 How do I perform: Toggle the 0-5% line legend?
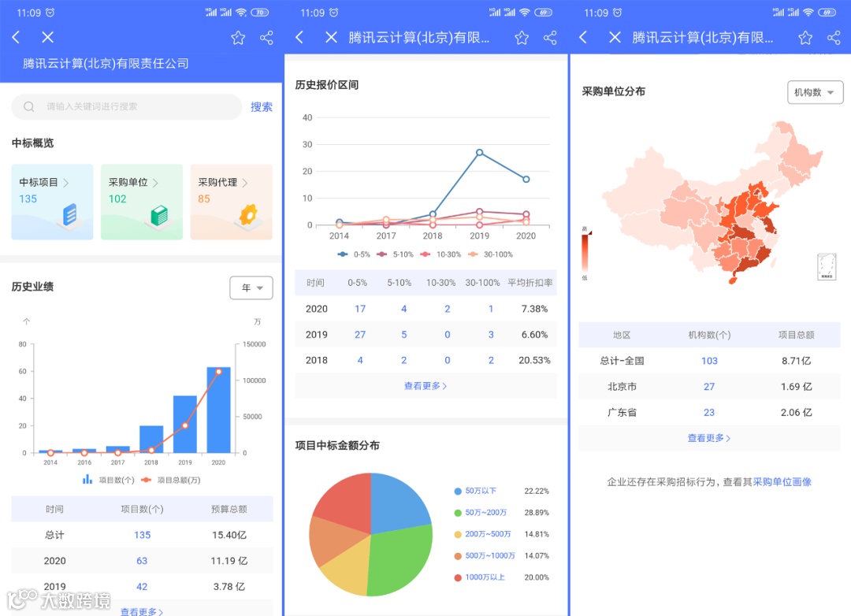(x=353, y=254)
